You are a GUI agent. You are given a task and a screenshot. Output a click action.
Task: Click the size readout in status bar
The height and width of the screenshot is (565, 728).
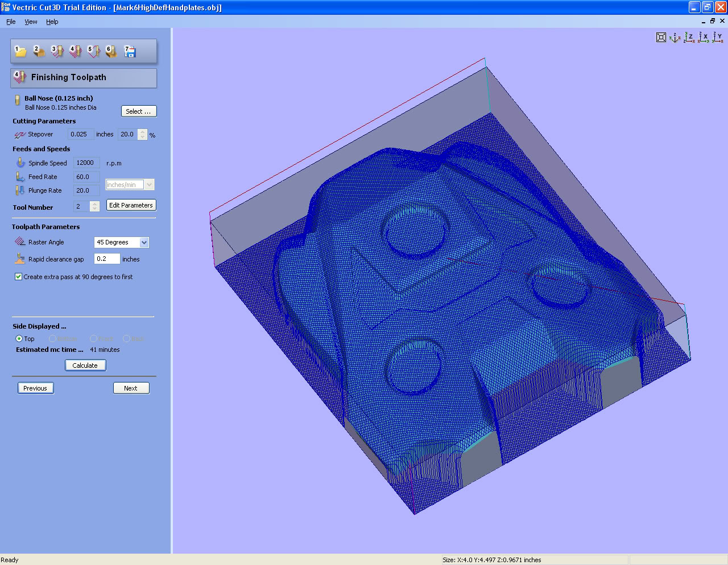[x=492, y=560]
